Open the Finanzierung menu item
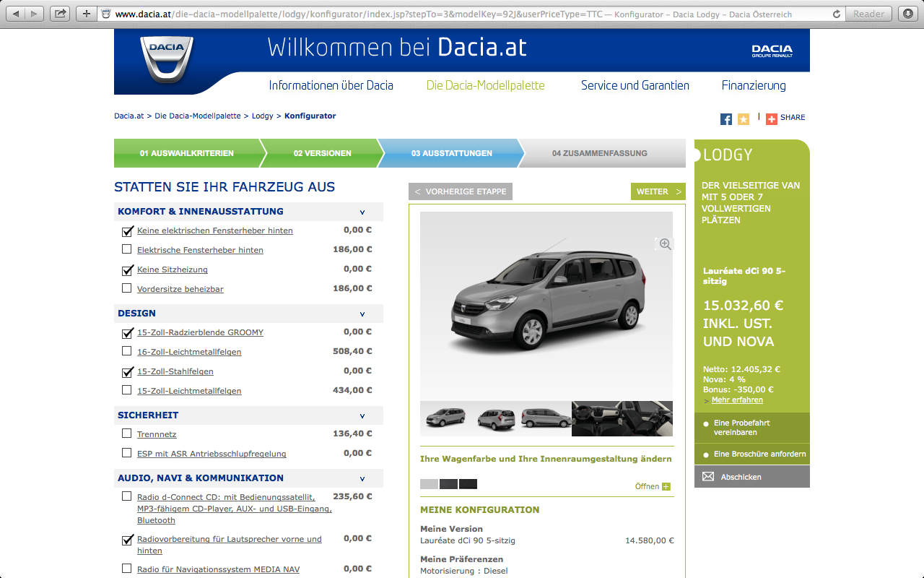This screenshot has height=578, width=924. (x=754, y=85)
